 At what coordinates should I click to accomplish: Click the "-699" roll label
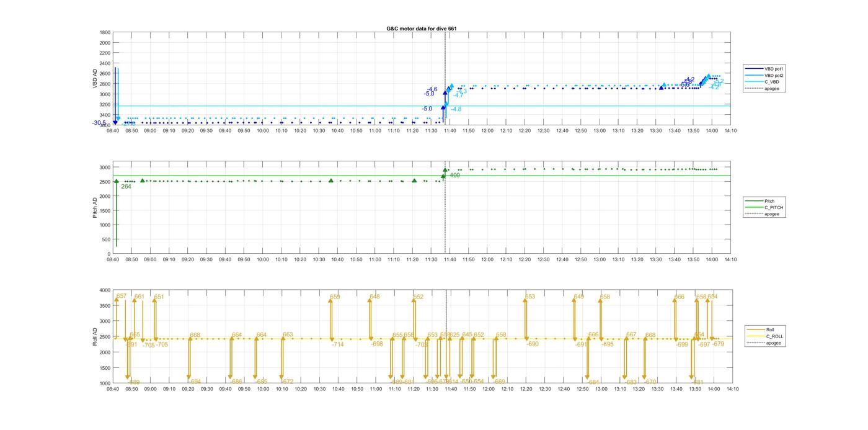click(x=682, y=344)
